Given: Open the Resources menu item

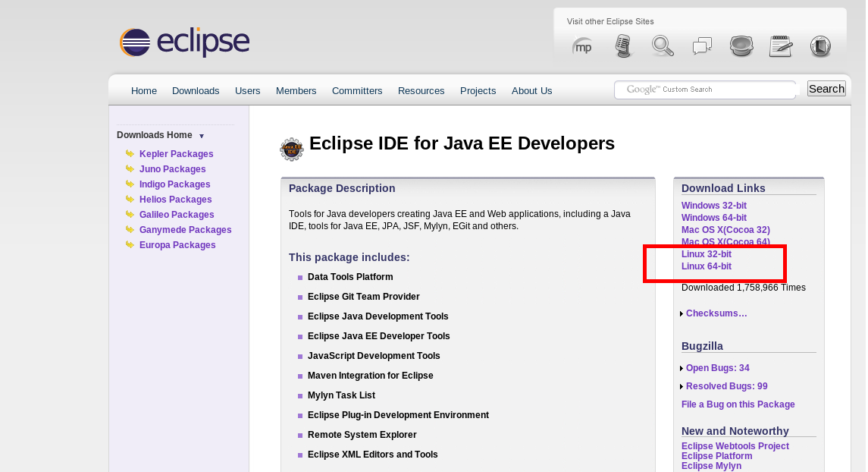Looking at the screenshot, I should (x=421, y=91).
